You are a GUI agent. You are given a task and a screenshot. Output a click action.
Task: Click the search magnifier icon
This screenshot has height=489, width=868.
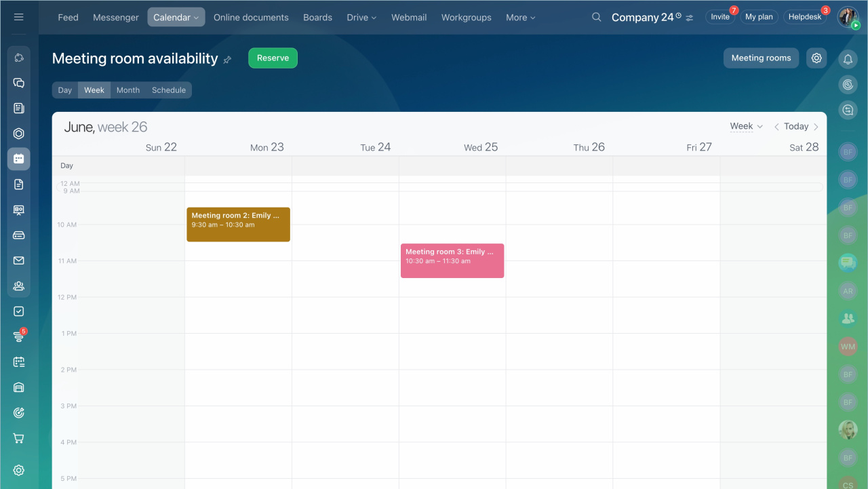pos(596,17)
